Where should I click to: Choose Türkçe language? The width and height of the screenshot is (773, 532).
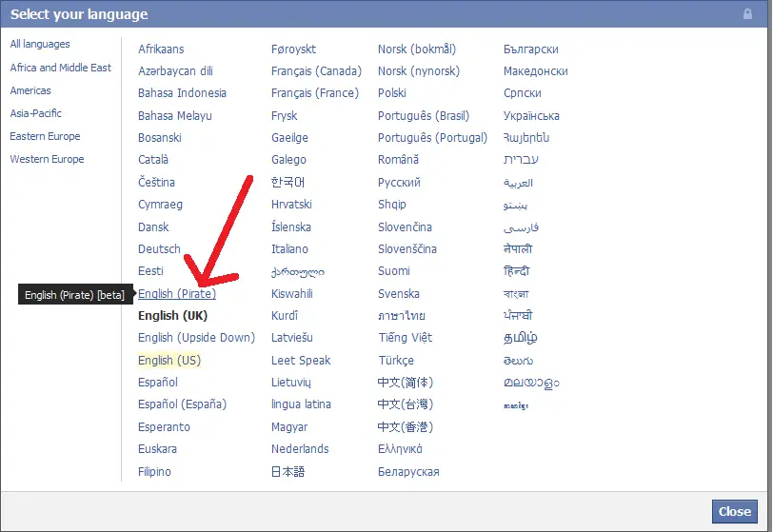point(396,361)
